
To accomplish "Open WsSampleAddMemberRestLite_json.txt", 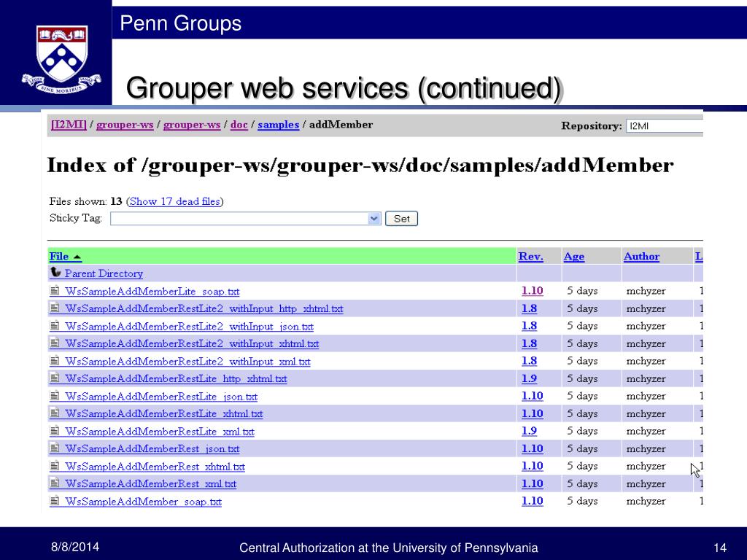I will coord(161,397).
